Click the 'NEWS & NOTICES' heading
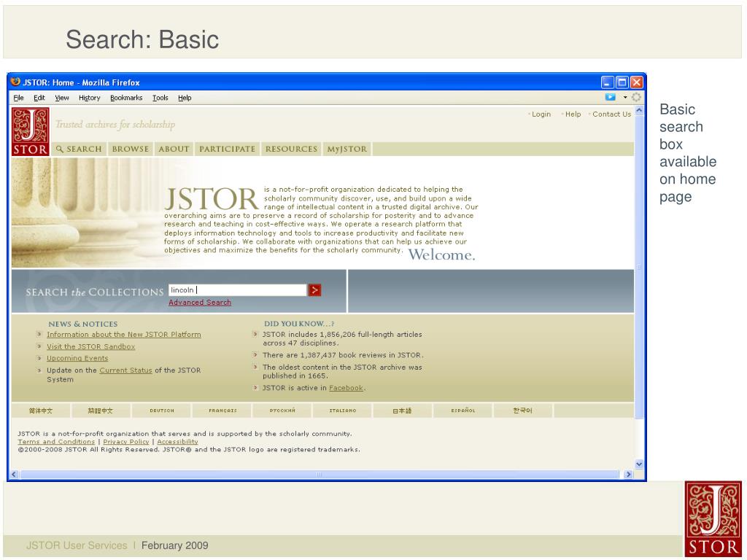747x560 pixels. 83,324
